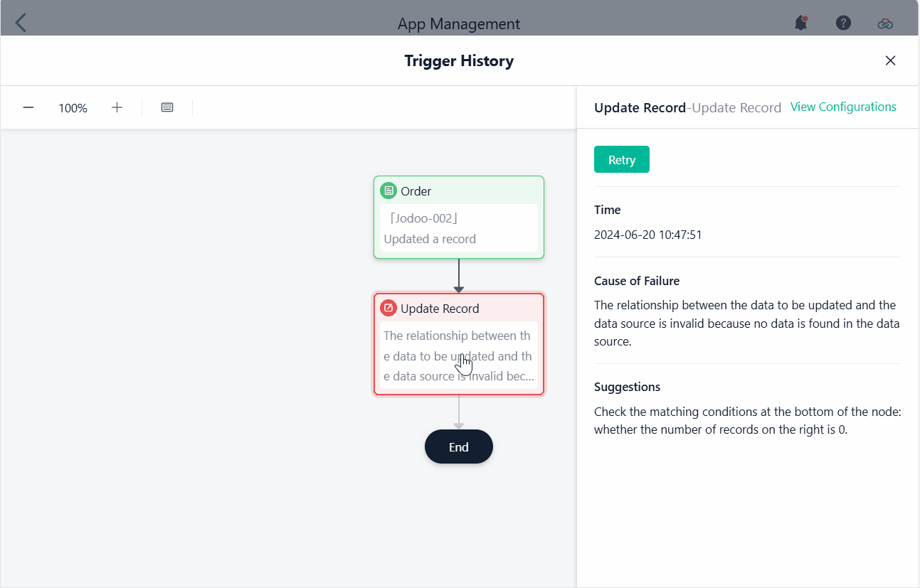920x588 pixels.
Task: Click the 100% zoom level
Action: click(73, 108)
